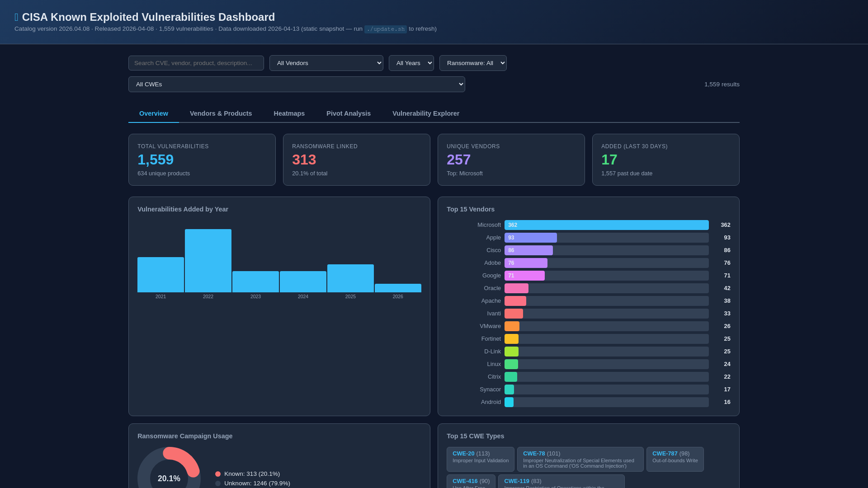Click the search input field

tap(196, 63)
